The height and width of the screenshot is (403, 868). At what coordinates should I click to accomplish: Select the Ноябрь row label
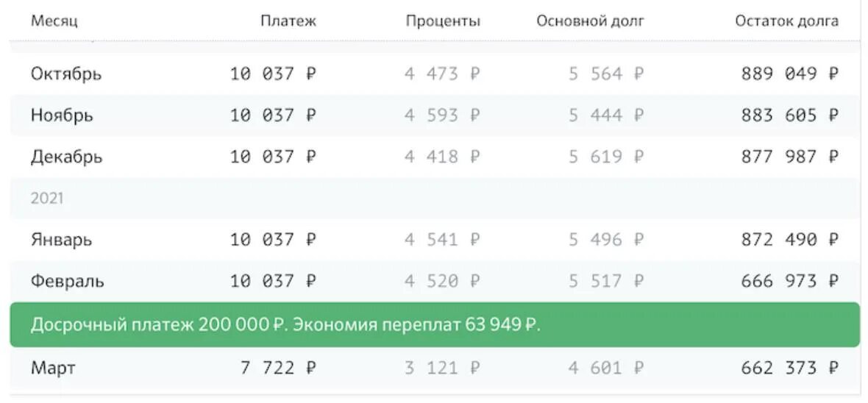click(62, 115)
